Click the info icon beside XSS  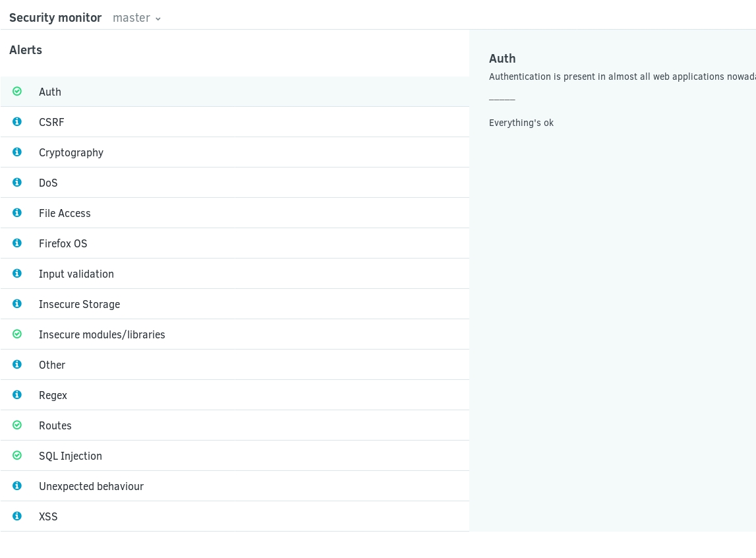pyautogui.click(x=17, y=516)
